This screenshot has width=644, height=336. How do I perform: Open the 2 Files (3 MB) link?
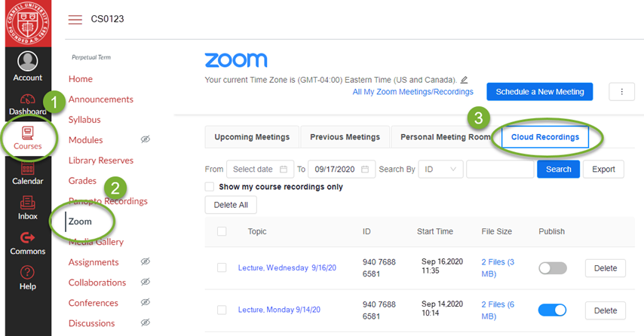498,268
